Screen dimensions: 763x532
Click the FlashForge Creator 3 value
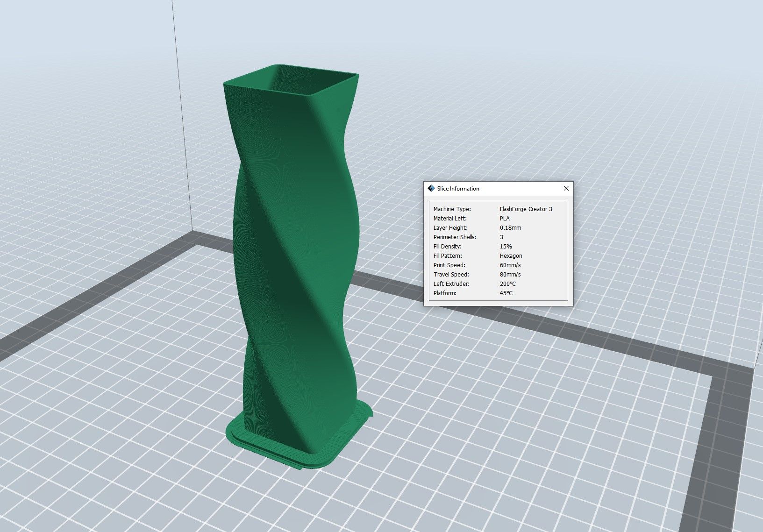click(526, 209)
